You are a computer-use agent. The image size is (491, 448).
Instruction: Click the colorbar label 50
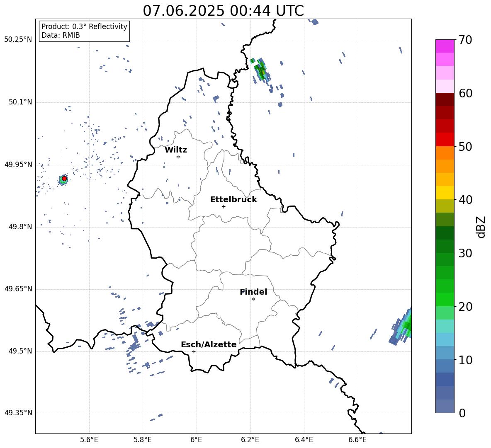(465, 147)
